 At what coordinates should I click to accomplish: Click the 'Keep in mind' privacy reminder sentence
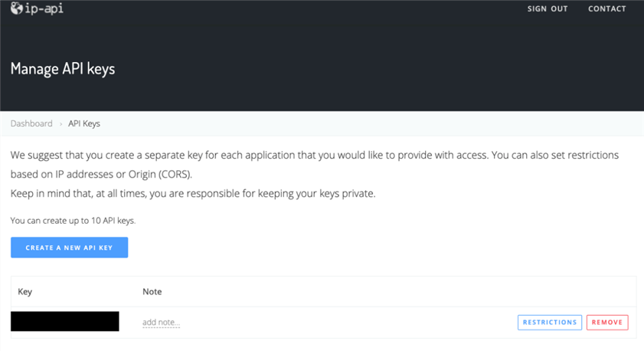click(193, 194)
